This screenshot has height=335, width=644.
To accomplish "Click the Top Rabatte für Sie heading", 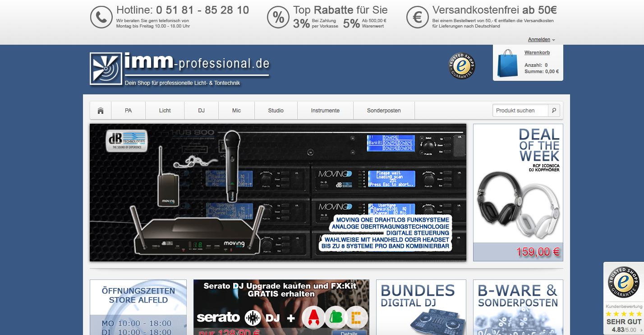I will (340, 10).
